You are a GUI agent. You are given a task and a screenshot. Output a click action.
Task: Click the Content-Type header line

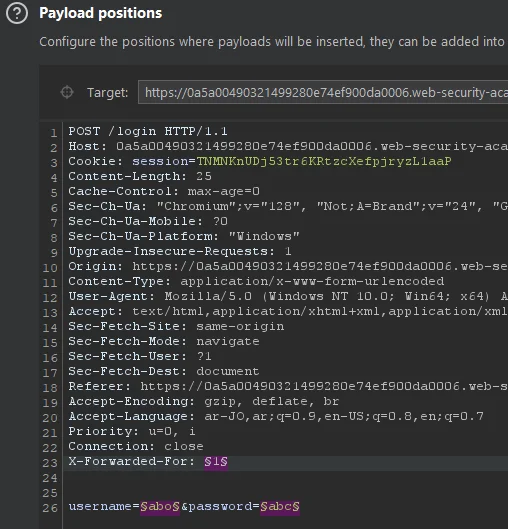(256, 281)
